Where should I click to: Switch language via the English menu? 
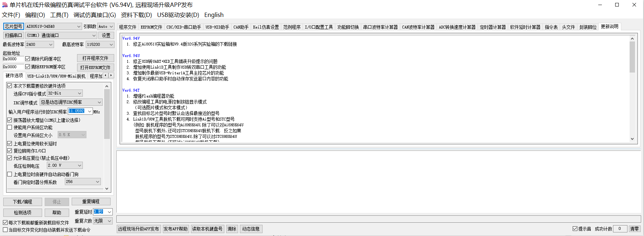[x=214, y=15]
